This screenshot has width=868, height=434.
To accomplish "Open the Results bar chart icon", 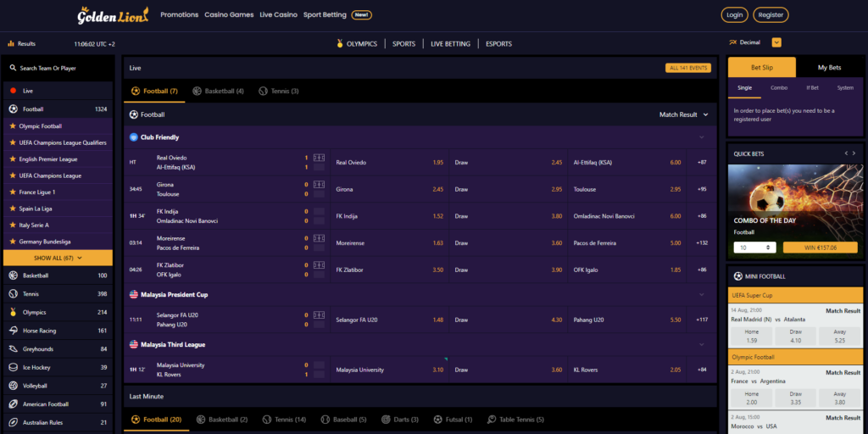I will coord(10,43).
